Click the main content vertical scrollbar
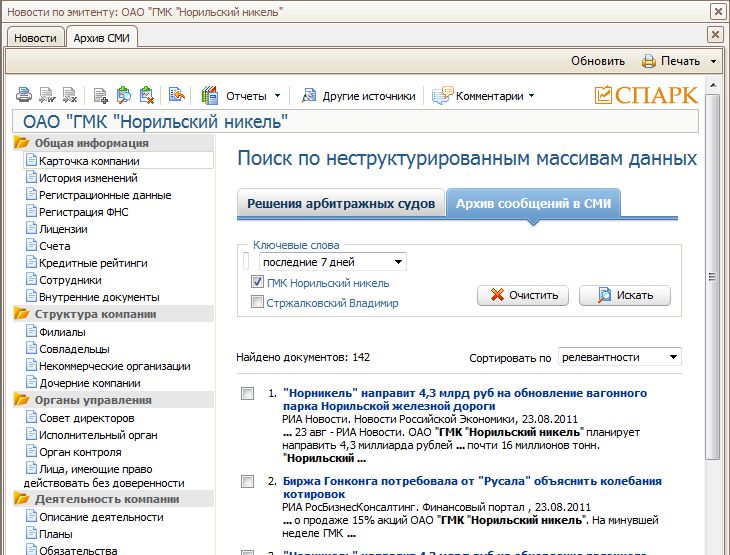The image size is (730, 555). click(712, 300)
